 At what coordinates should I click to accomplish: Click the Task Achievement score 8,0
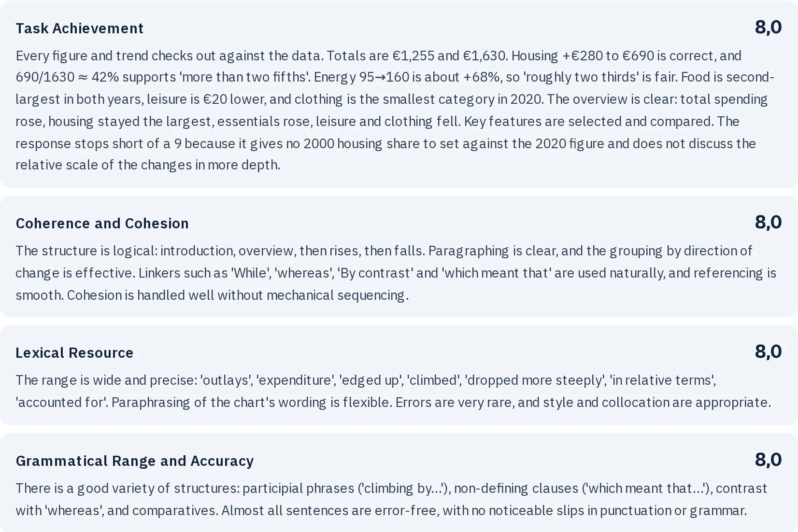click(768, 27)
